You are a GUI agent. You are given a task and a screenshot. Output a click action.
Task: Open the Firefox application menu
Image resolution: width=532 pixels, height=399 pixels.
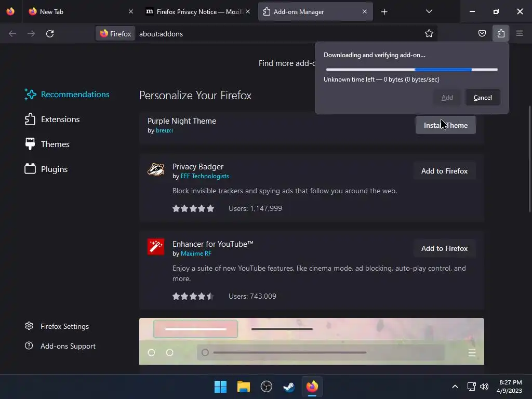point(520,33)
